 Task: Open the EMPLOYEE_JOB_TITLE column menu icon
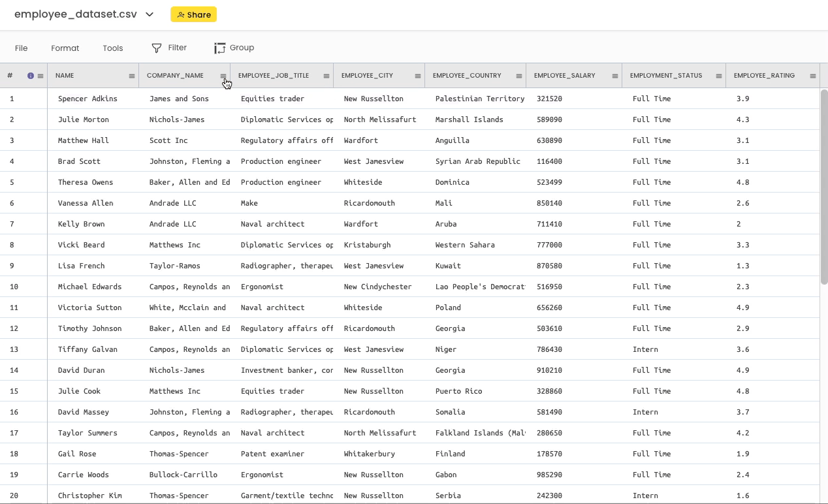(326, 76)
